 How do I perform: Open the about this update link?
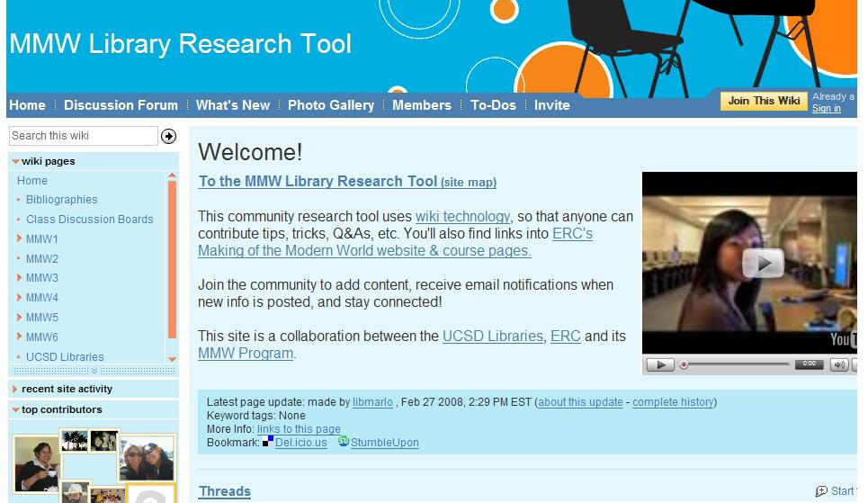coord(580,402)
